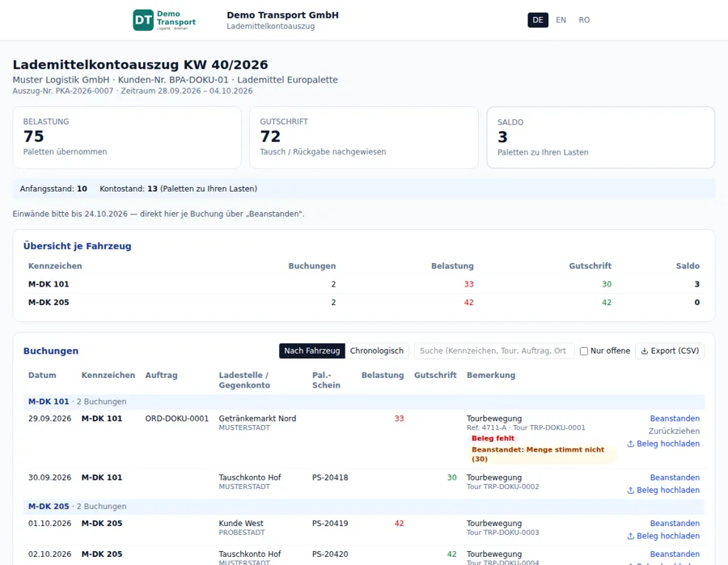The image size is (728, 565).
Task: Select M-DK 205 in the Übersicht table
Action: (x=49, y=303)
